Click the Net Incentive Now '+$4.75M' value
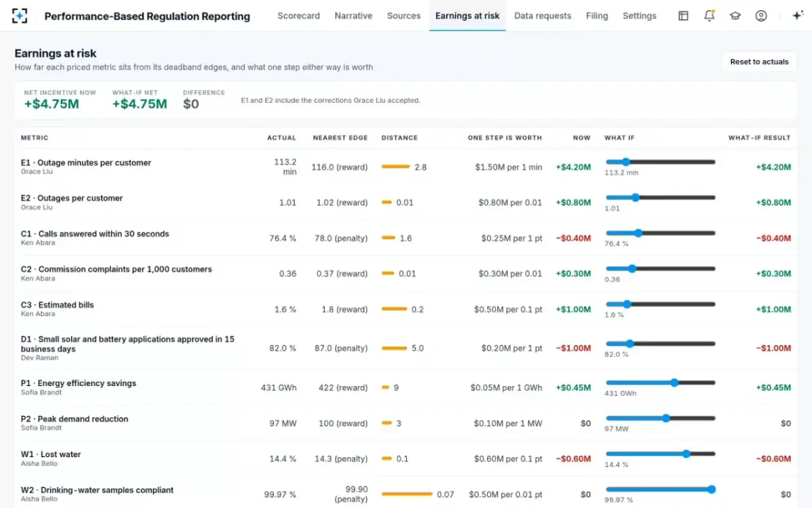This screenshot has width=812, height=508. click(51, 104)
